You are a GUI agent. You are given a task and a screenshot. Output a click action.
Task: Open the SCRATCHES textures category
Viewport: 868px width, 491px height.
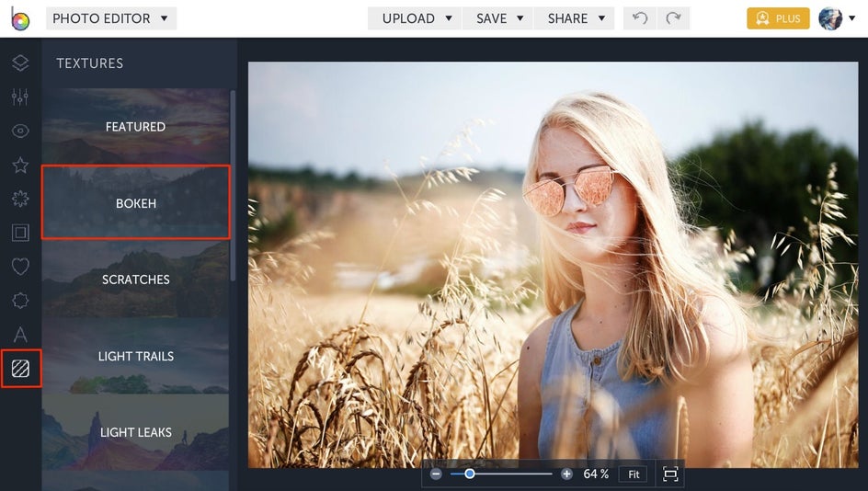[136, 279]
